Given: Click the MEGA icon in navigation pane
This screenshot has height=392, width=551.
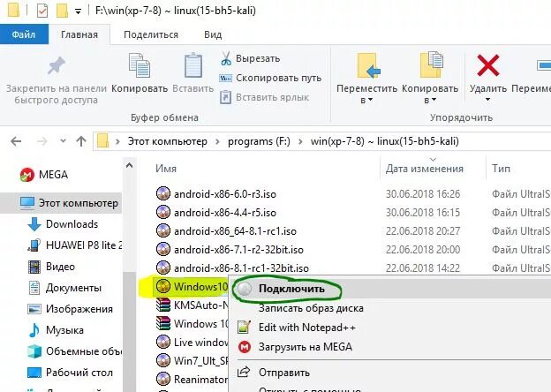Looking at the screenshot, I should [x=27, y=175].
